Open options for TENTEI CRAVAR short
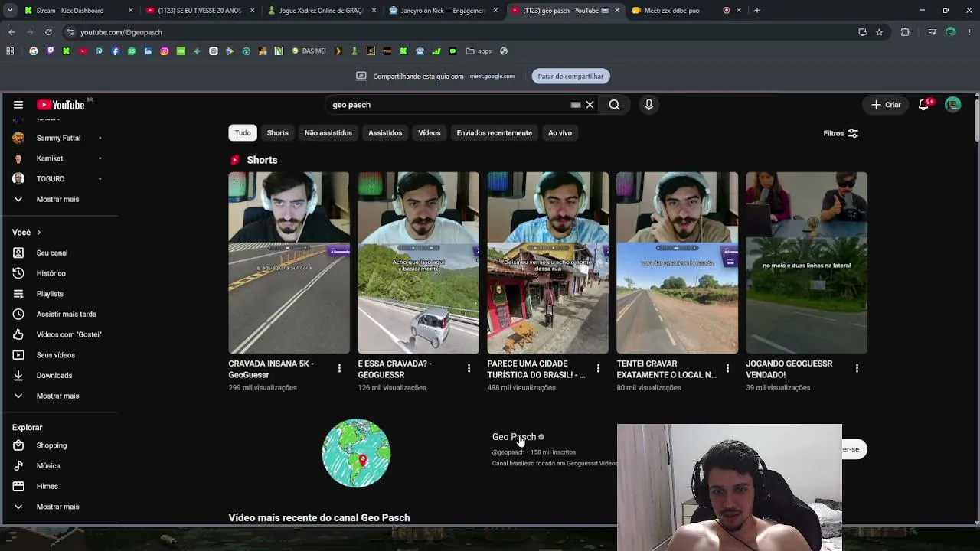 click(x=727, y=369)
